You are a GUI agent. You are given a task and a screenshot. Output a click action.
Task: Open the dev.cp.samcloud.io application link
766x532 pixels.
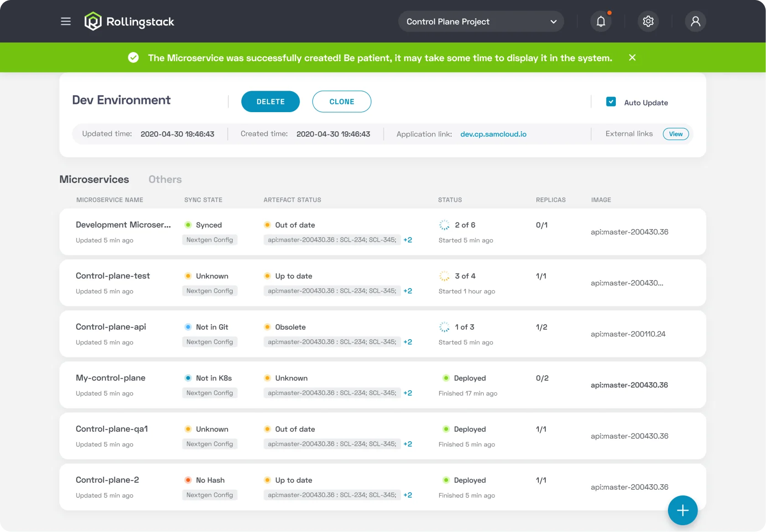[493, 134]
